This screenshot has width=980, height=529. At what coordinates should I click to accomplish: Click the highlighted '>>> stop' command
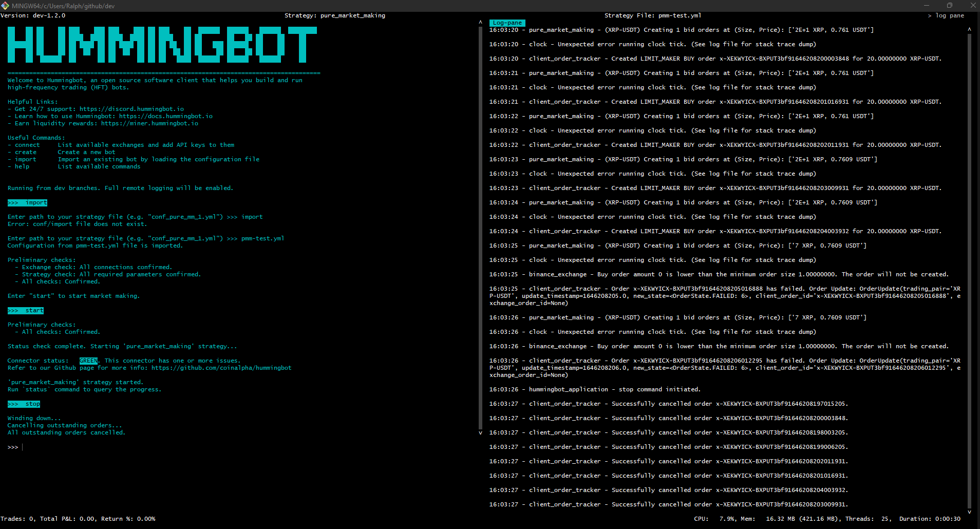(24, 404)
